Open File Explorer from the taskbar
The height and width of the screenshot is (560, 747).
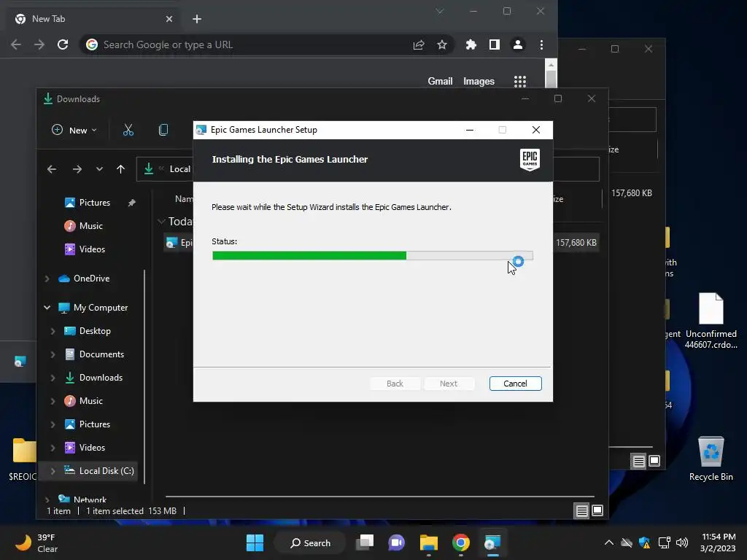coord(428,542)
